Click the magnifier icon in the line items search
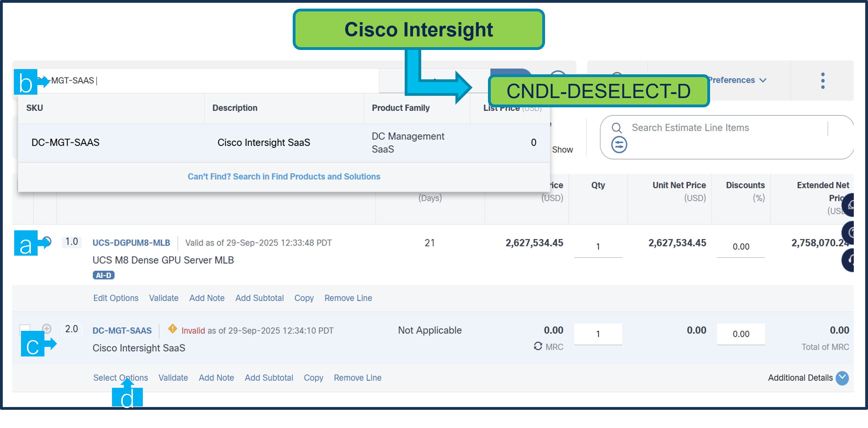The width and height of the screenshot is (868, 428). click(x=617, y=128)
